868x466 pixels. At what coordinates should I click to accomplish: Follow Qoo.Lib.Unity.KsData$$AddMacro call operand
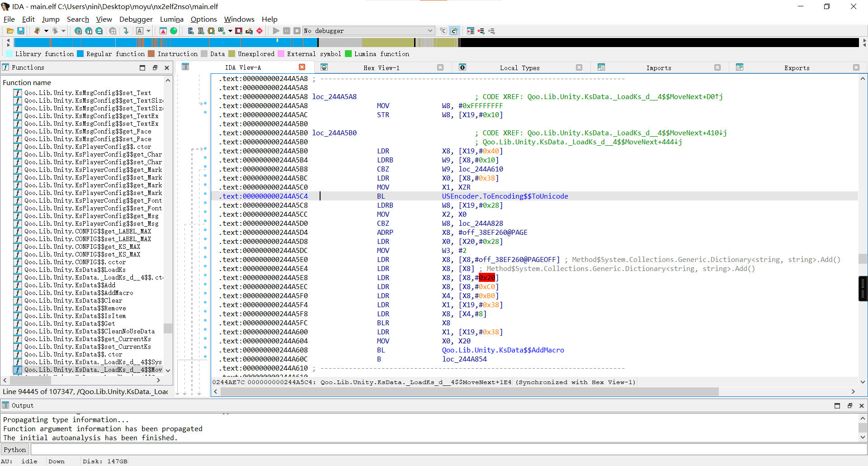(x=503, y=350)
